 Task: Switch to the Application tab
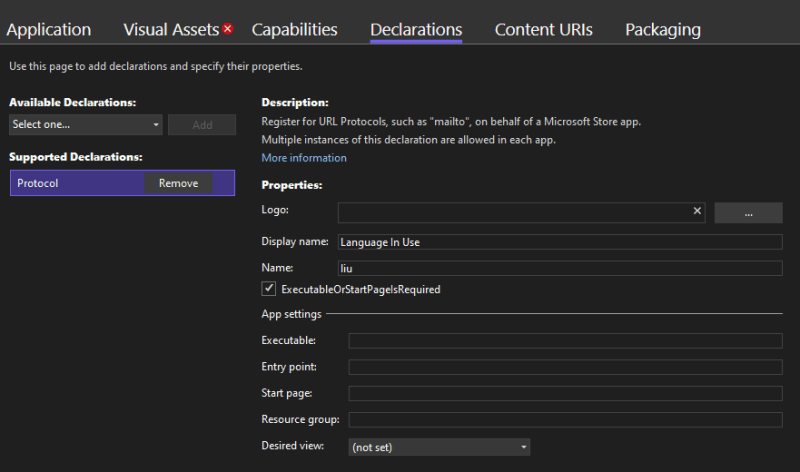point(48,30)
